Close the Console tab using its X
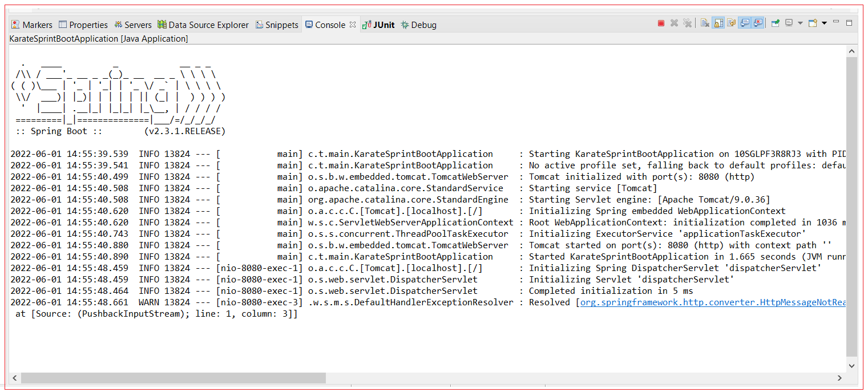Image resolution: width=868 pixels, height=392 pixels. pyautogui.click(x=353, y=24)
